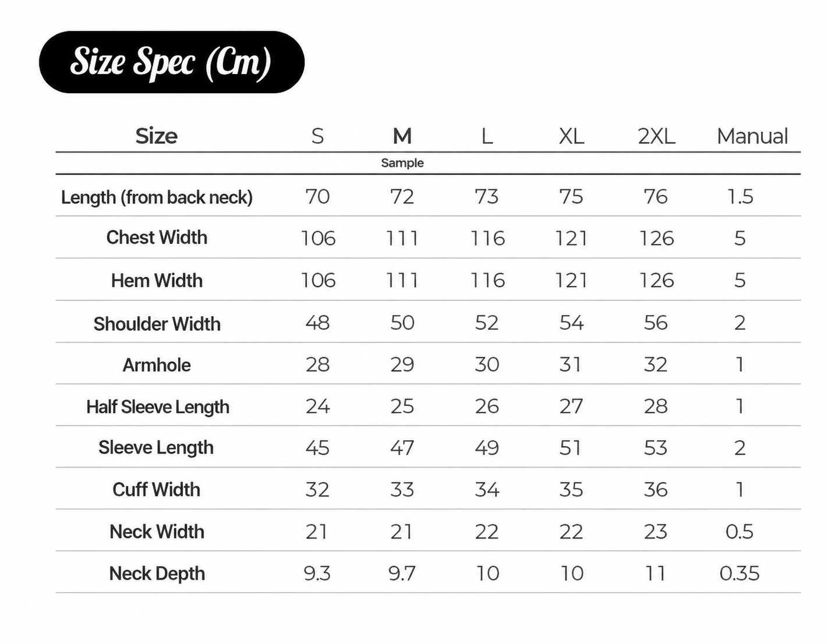
Task: Click the Size Spec (Cm) title badge
Action: [172, 62]
